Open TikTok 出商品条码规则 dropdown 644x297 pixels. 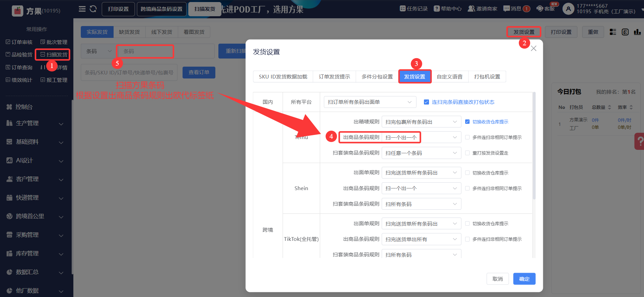click(421, 239)
